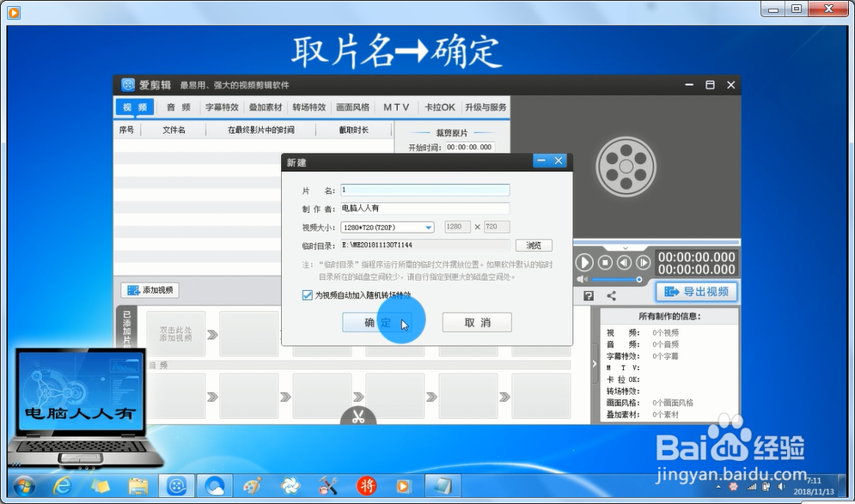Screen dimensions: 855x504
Task: Click the 添加视频 button
Action: pos(150,290)
